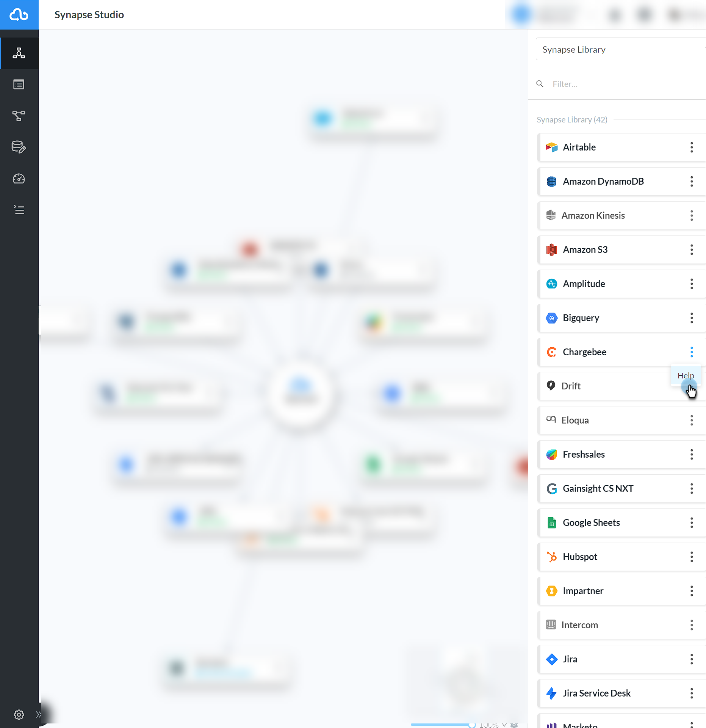706x728 pixels.
Task: Open Gainsight CS NXT options menu
Action: click(692, 488)
